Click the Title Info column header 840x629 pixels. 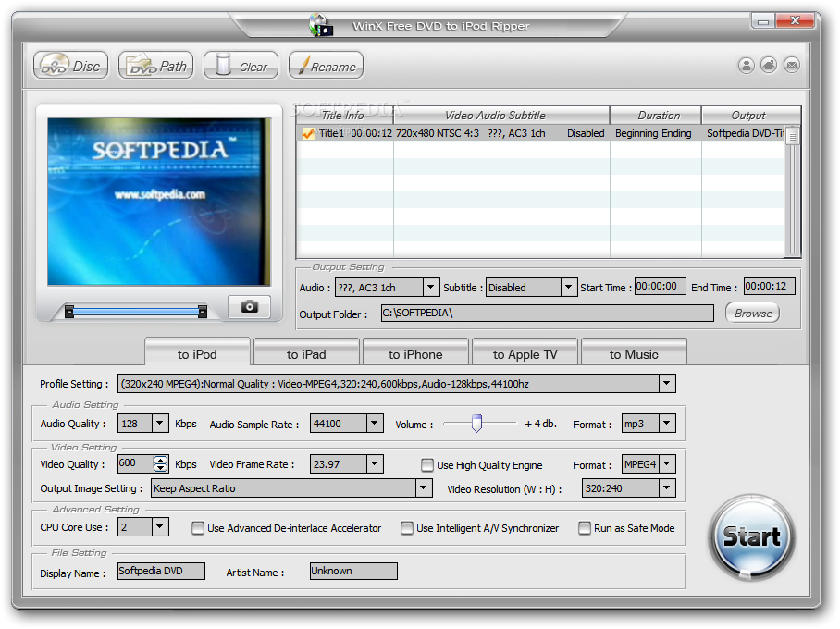(345, 116)
